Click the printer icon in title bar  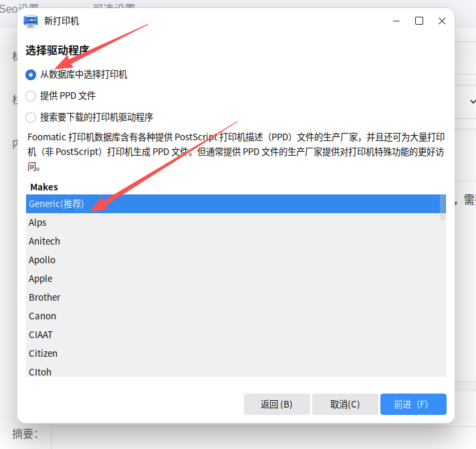31,21
